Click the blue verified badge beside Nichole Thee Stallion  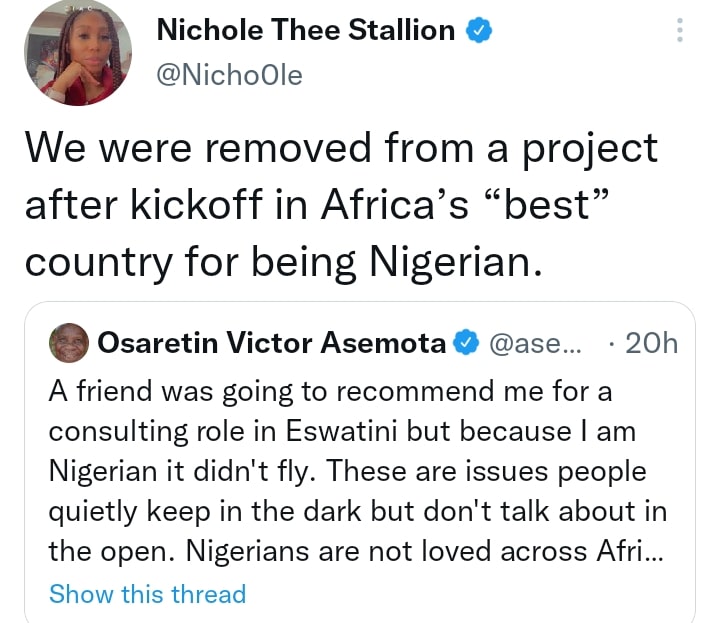point(479,31)
